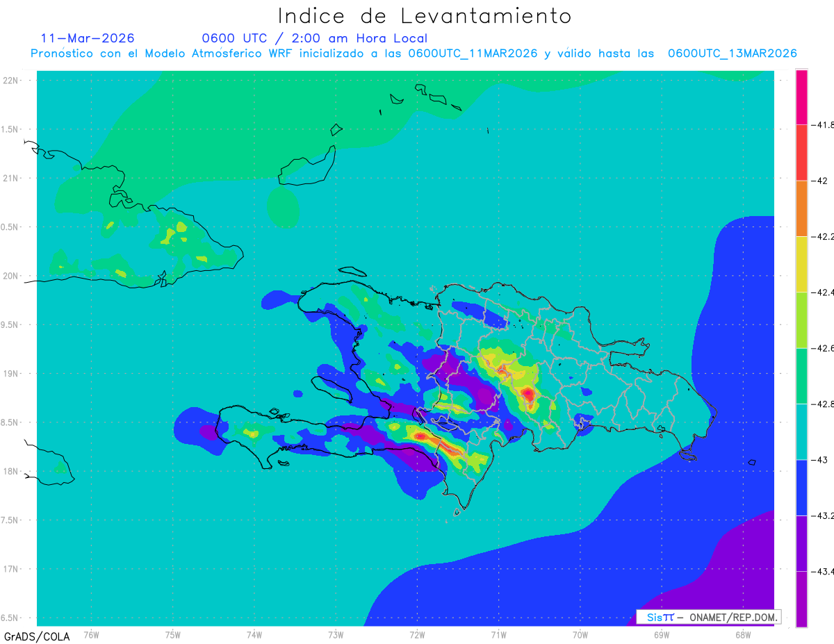Pick the cyan swatch between -42.8 and -43
Image resolution: width=834 pixels, height=644 pixels.
coord(801,431)
